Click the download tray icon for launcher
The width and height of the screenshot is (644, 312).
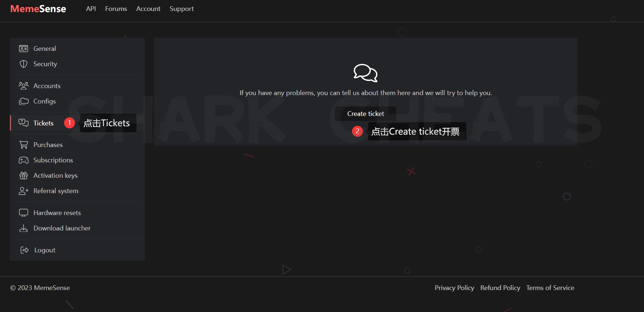(23, 228)
